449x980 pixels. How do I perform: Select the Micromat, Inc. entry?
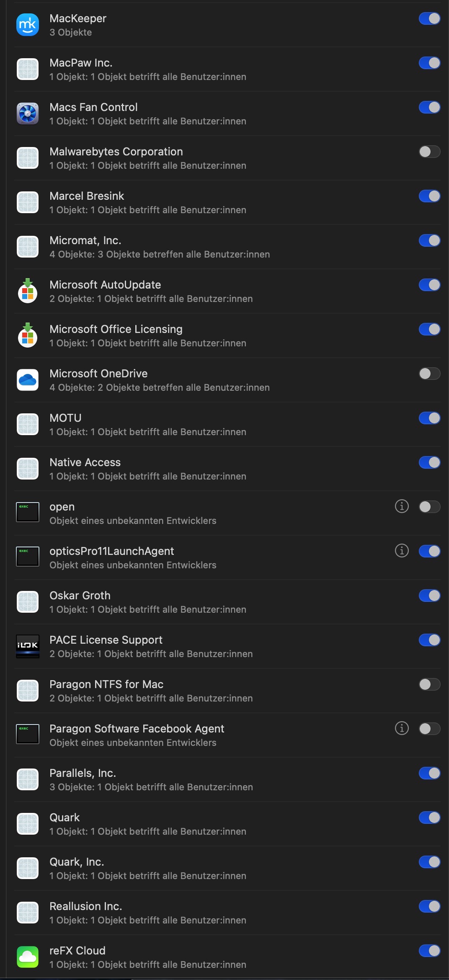point(85,240)
